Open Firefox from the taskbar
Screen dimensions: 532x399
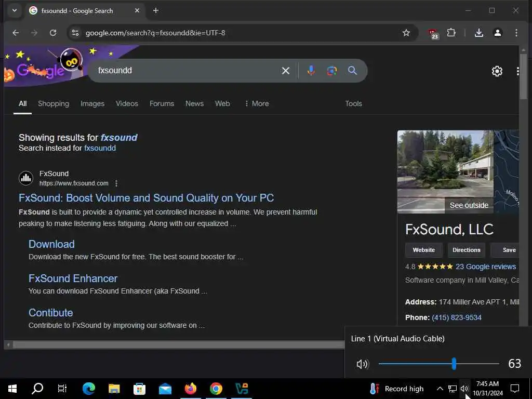pos(191,389)
